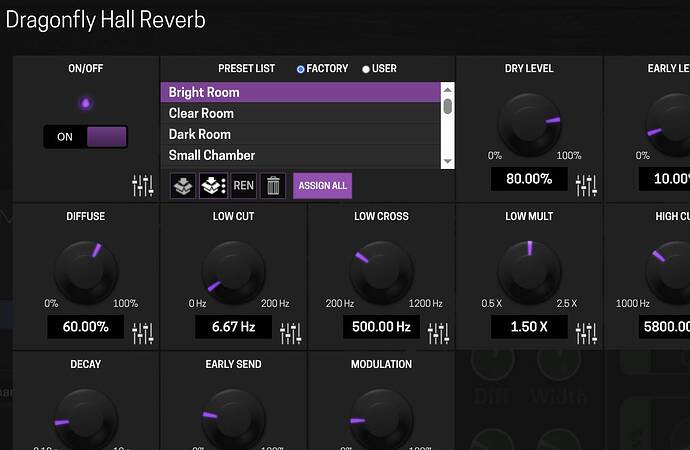
Task: Click the PRESET LIST label
Action: (x=246, y=69)
